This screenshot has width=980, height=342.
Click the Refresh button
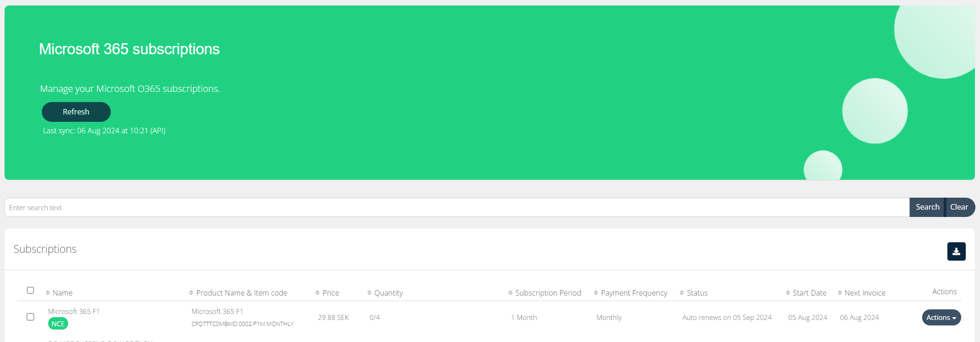point(76,112)
